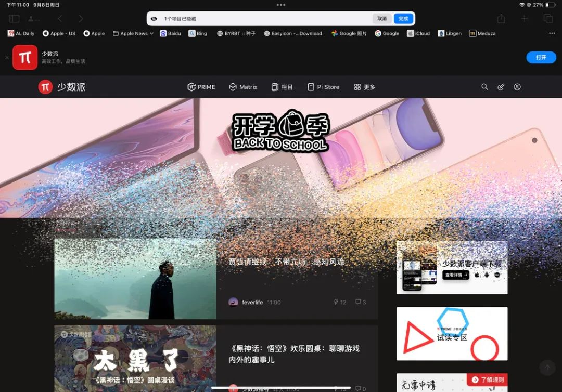Open the user account profile icon
Image resolution: width=562 pixels, height=392 pixels.
[517, 87]
